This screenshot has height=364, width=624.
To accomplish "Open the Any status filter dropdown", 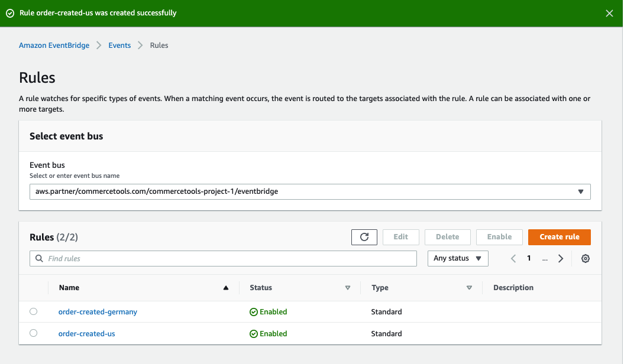I will [x=457, y=258].
